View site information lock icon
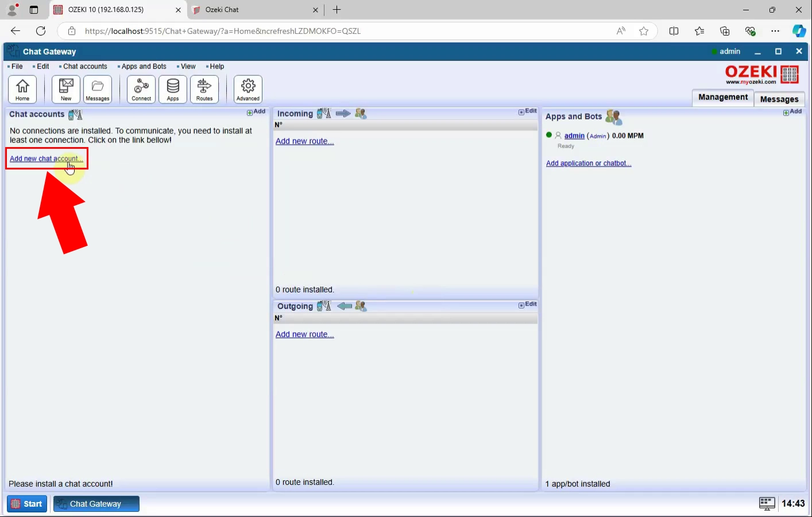Image resolution: width=812 pixels, height=517 pixels. [72, 31]
